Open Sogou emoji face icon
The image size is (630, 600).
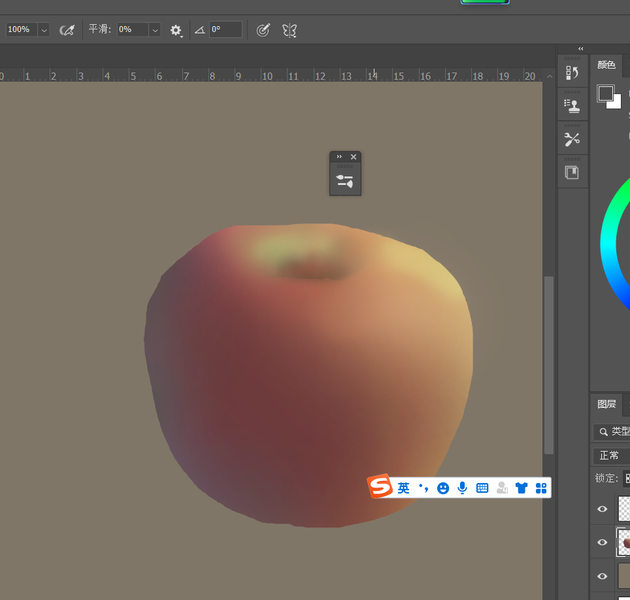(443, 488)
